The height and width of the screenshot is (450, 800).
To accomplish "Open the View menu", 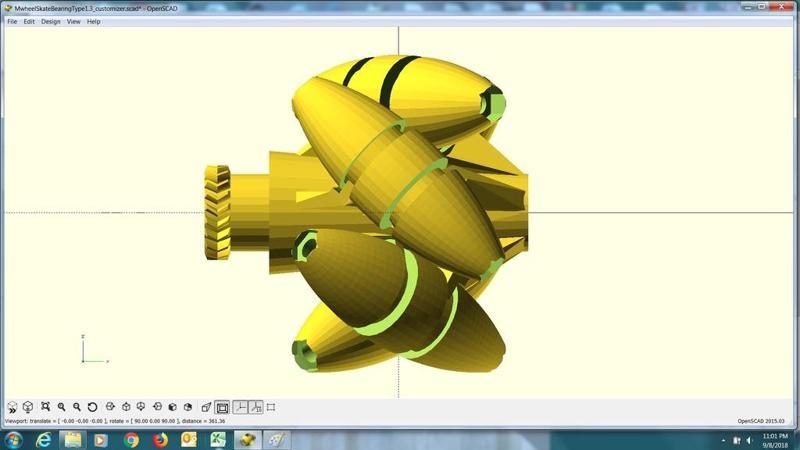I will click(x=73, y=22).
